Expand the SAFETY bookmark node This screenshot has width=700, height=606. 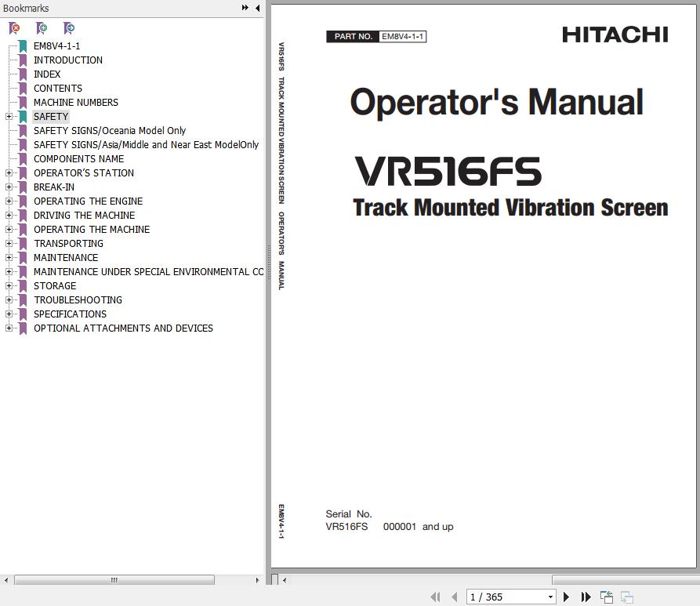pos(9,116)
